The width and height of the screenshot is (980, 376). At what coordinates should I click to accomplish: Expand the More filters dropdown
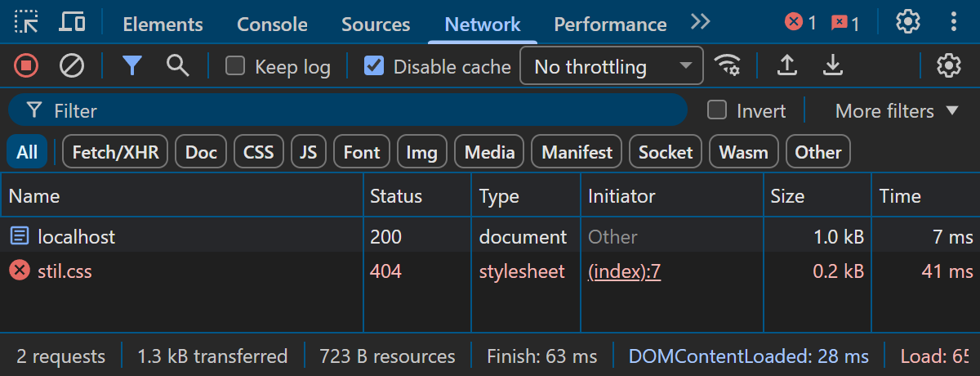pyautogui.click(x=896, y=110)
